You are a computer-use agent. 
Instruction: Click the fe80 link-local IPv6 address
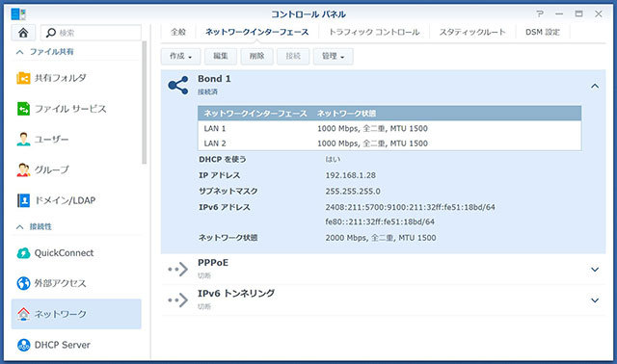pos(380,222)
